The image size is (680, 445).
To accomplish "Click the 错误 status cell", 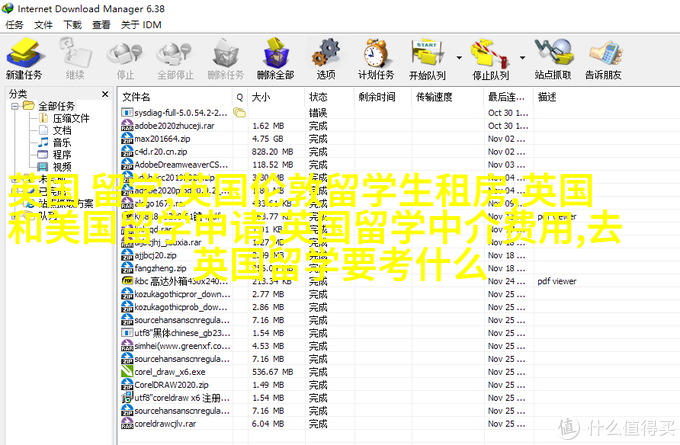I will [x=318, y=113].
